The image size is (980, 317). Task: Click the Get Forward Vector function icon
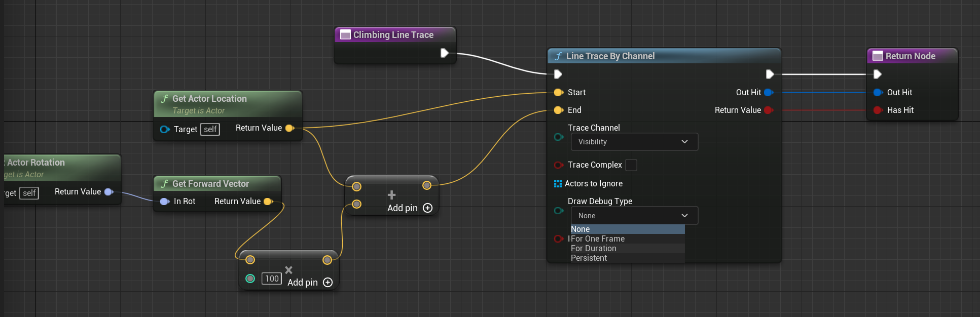[164, 184]
